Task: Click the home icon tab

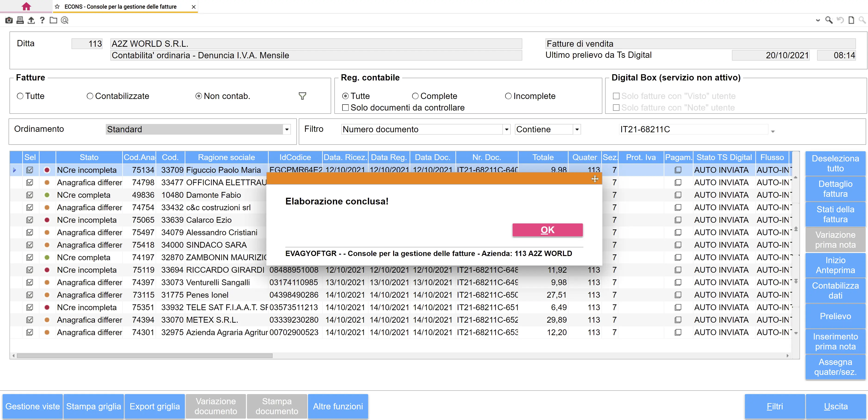Action: [x=26, y=6]
